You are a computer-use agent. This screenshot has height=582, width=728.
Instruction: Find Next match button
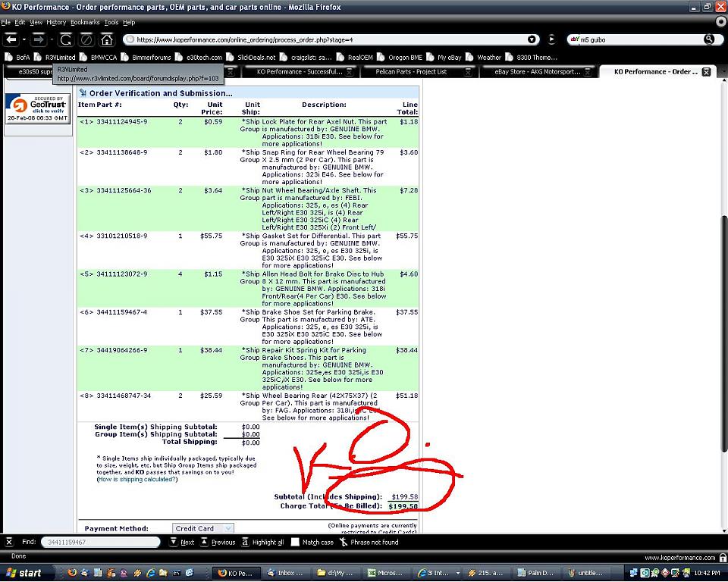182,542
